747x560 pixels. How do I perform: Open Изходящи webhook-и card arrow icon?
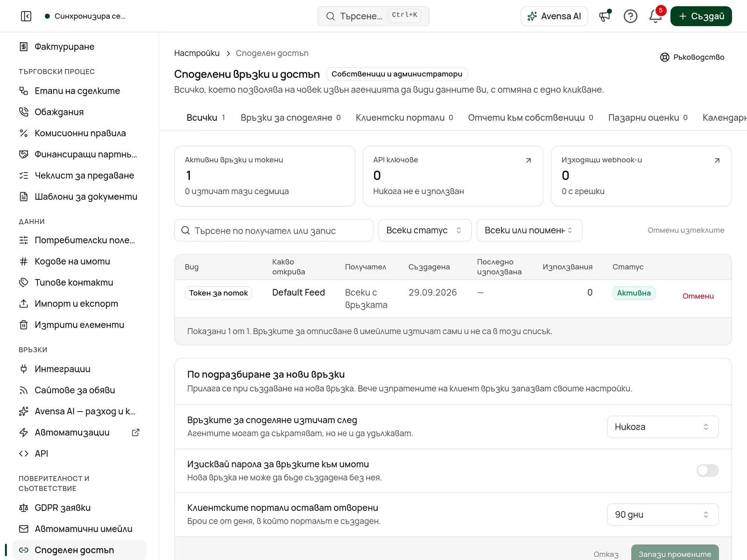[x=717, y=161]
